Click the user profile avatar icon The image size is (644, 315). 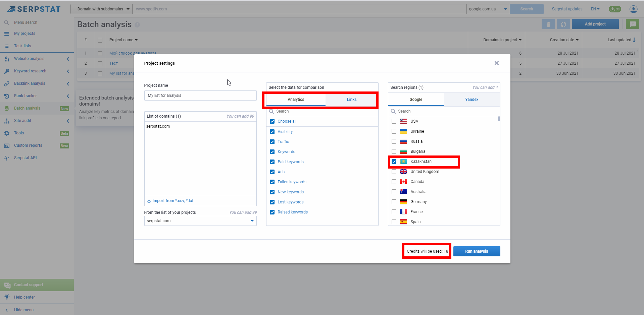click(x=633, y=9)
